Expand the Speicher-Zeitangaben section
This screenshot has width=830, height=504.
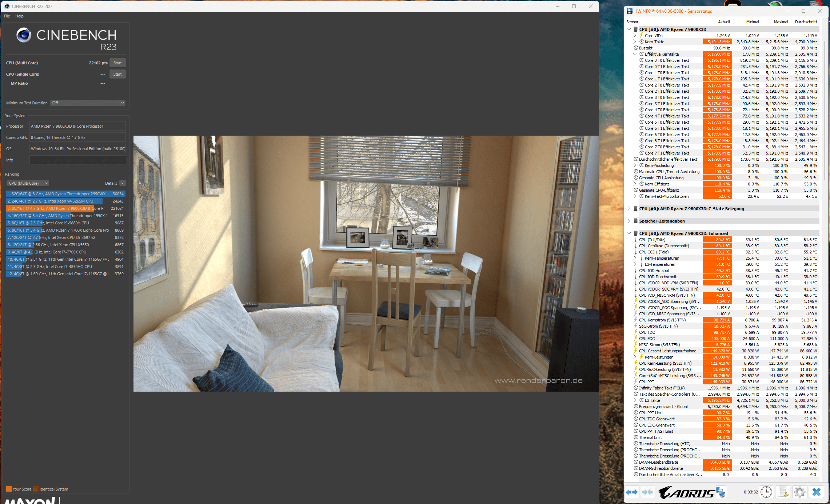[629, 221]
